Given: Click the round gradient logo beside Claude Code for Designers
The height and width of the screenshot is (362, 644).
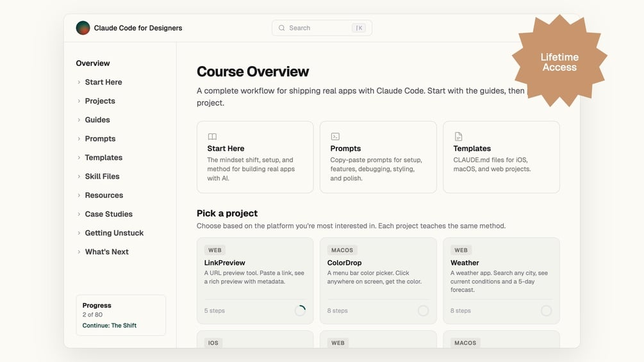Looking at the screenshot, I should click(83, 28).
